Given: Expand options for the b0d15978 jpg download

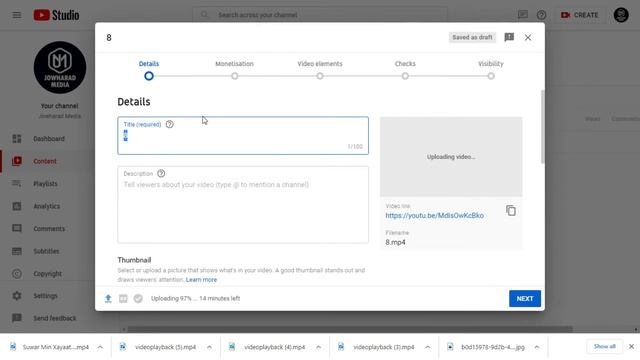Looking at the screenshot, I should click(x=537, y=347).
